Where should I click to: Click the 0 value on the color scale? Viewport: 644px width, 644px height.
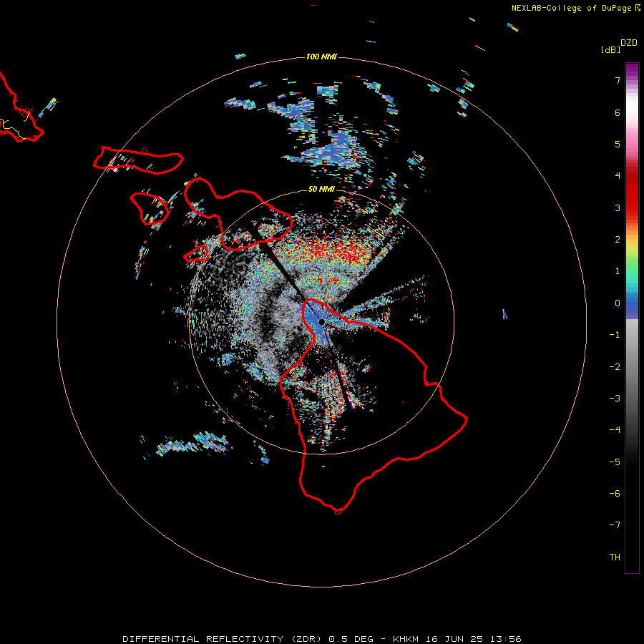618,303
